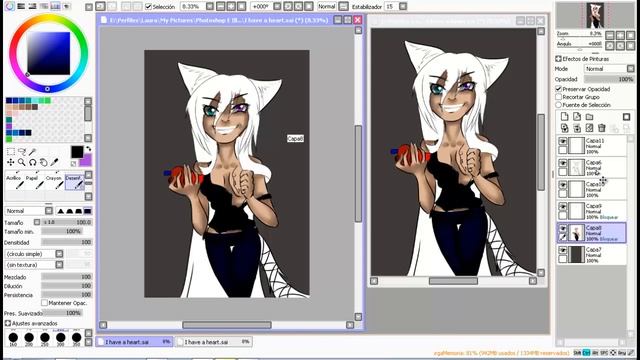The width and height of the screenshot is (640, 360).
Task: Select the hand pan tool
Action: coord(43,162)
